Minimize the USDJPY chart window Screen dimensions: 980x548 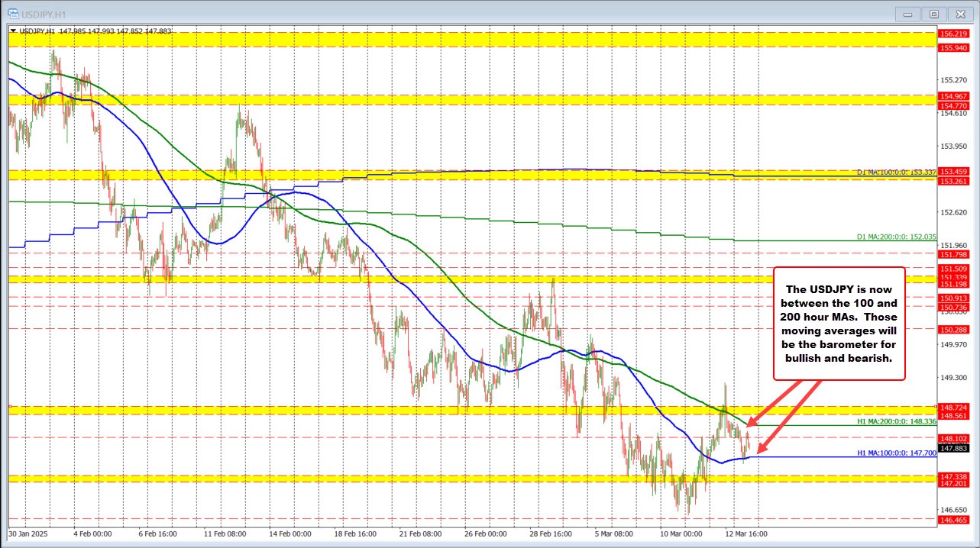click(x=907, y=13)
